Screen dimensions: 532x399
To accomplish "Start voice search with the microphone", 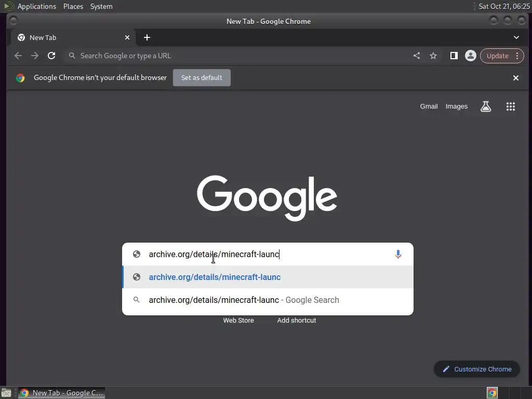I will click(398, 254).
